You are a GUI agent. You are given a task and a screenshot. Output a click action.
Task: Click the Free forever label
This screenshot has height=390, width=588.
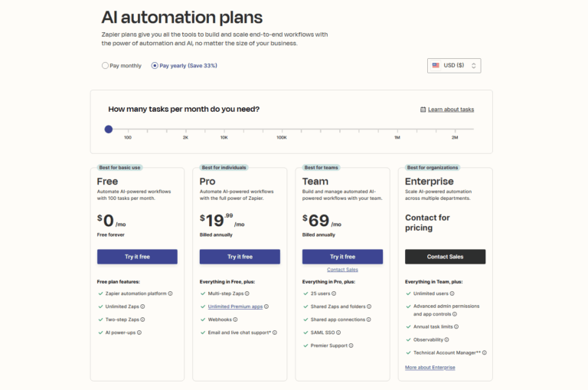[110, 235]
